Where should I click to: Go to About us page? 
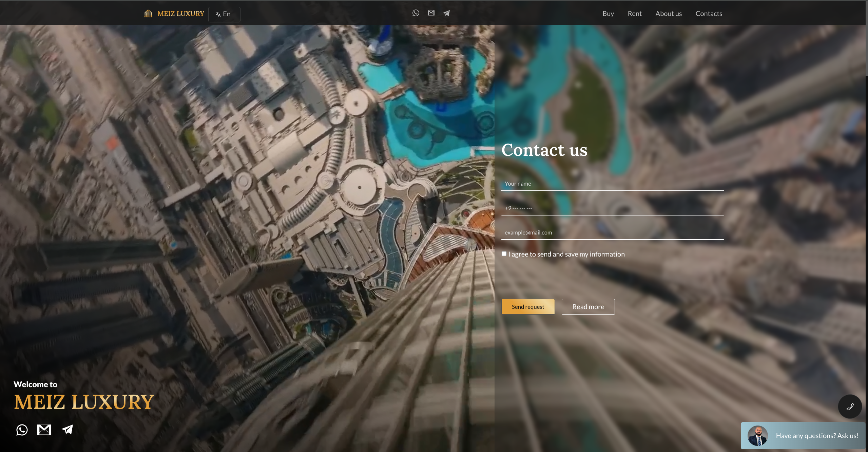click(669, 14)
